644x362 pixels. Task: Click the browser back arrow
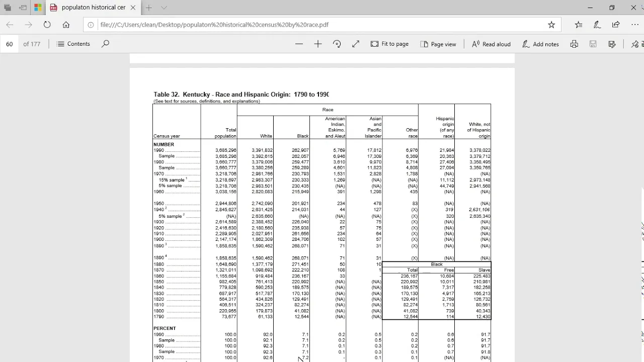point(10,25)
